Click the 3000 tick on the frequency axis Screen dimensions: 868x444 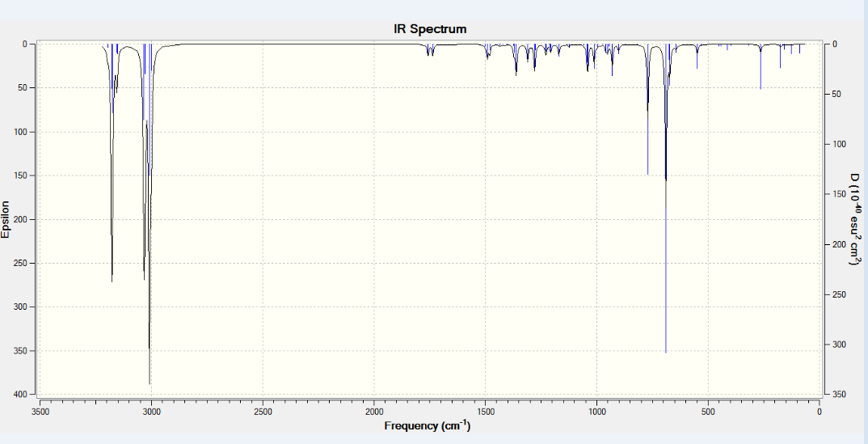tap(151, 411)
